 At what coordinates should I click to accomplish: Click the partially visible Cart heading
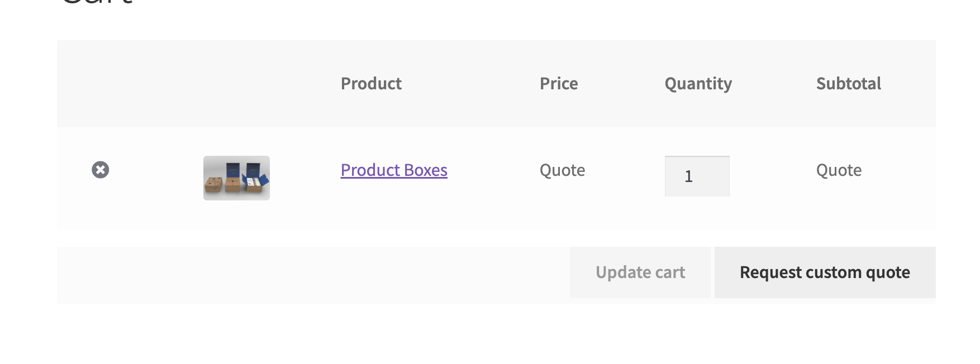pos(97,2)
